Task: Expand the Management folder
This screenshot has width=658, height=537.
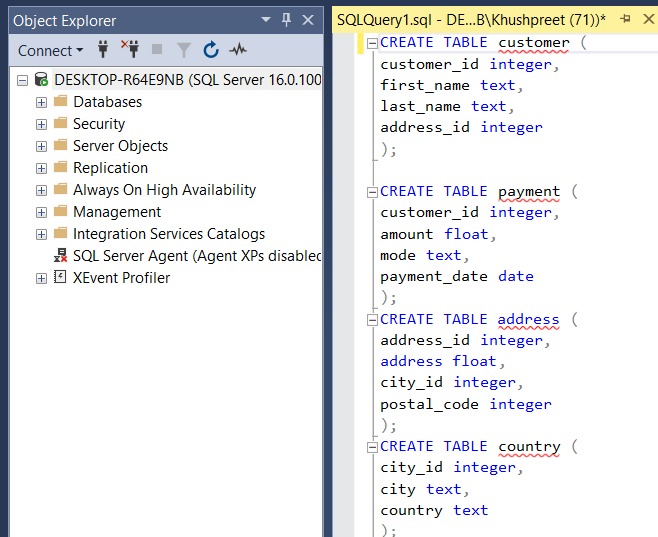Action: (41, 212)
